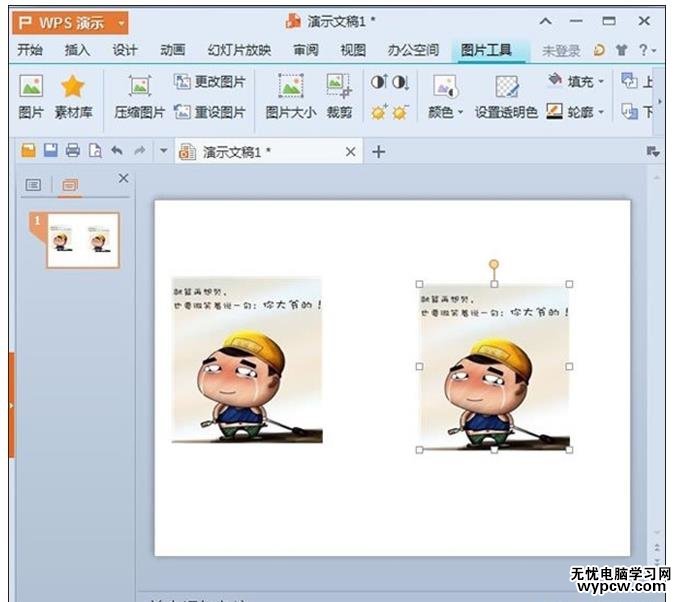Click the undo arrow
The width and height of the screenshot is (682, 602).
[117, 151]
